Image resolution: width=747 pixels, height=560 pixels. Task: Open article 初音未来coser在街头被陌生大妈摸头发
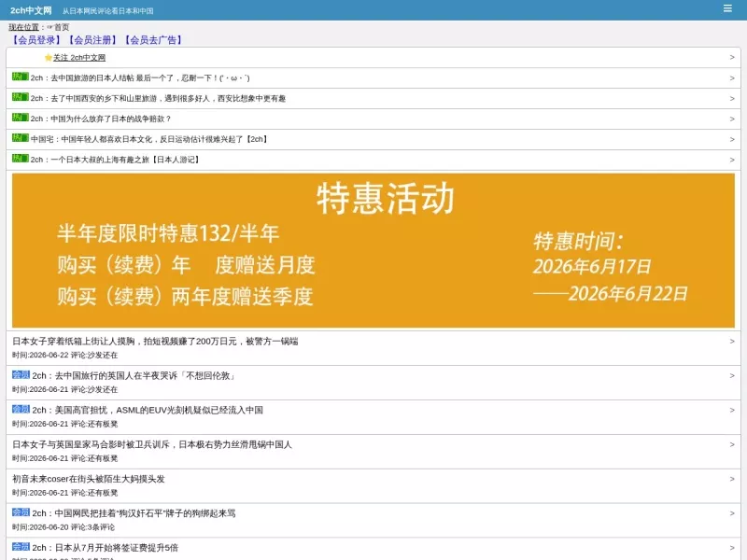[89, 479]
